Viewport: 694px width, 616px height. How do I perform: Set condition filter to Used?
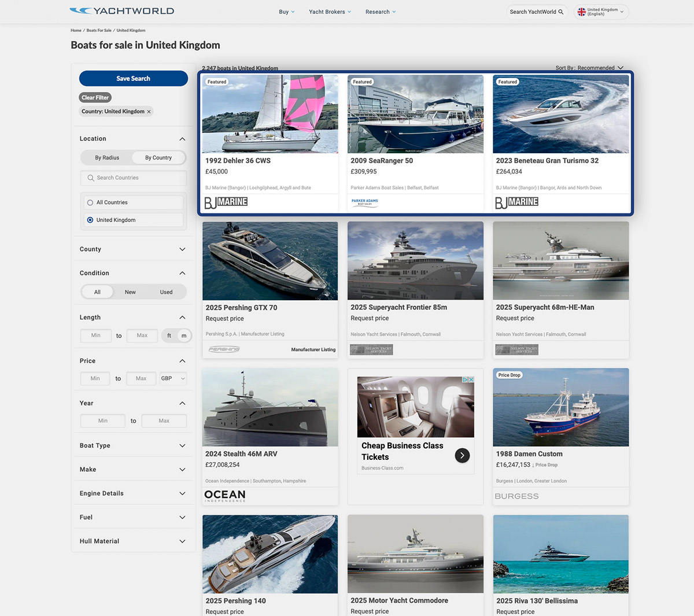click(166, 292)
